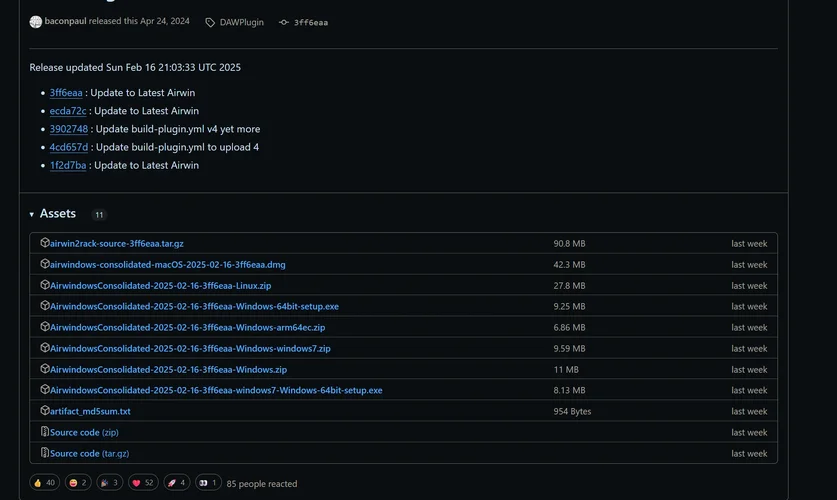Click the package icon beside artifact_md5sum.txt
This screenshot has width=837, height=500.
coord(45,411)
